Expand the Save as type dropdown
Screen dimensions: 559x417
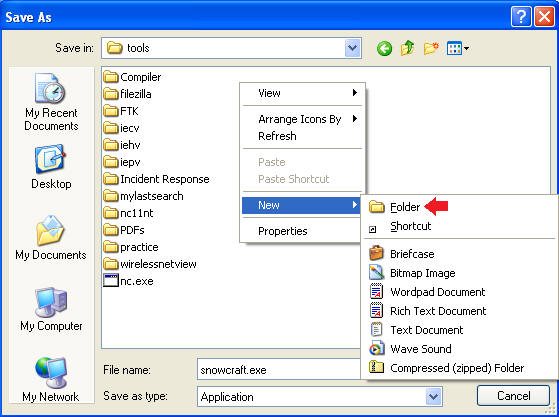434,396
